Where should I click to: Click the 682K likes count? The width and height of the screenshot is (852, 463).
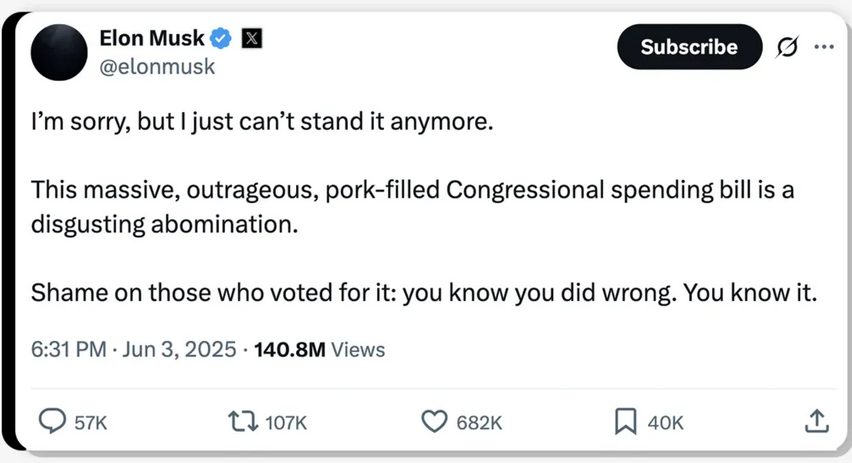click(x=479, y=423)
